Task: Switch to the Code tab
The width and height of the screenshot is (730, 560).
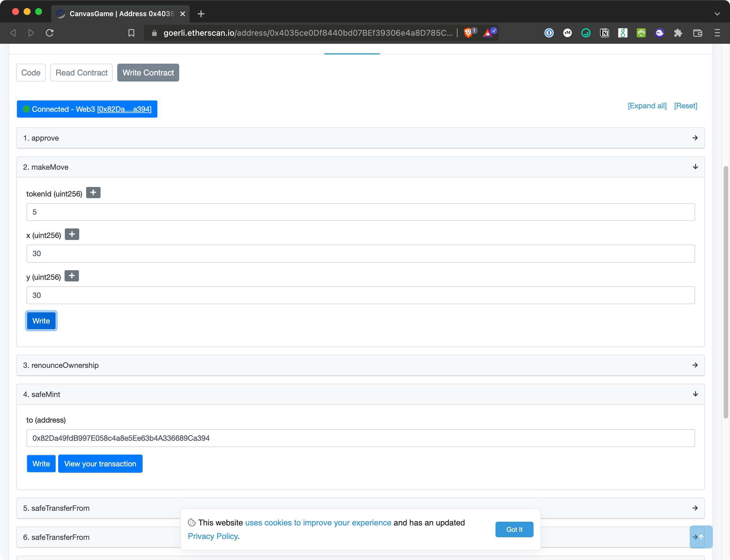Action: [x=31, y=73]
